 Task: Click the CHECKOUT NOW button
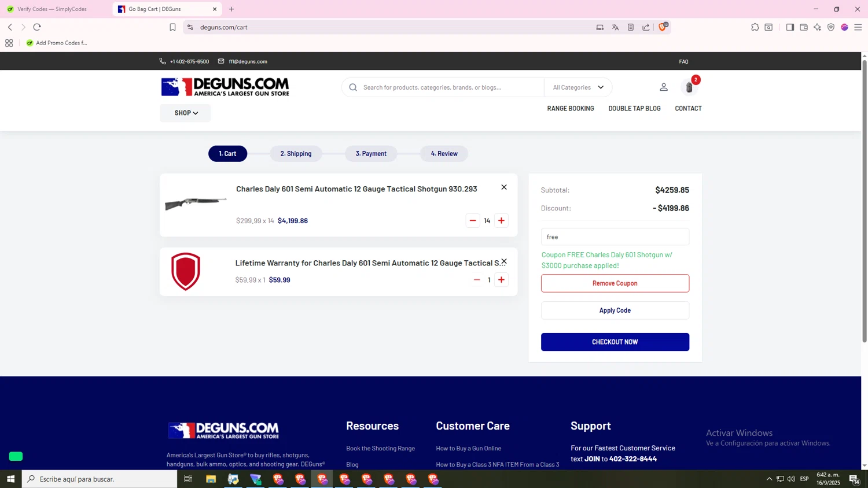(x=615, y=342)
